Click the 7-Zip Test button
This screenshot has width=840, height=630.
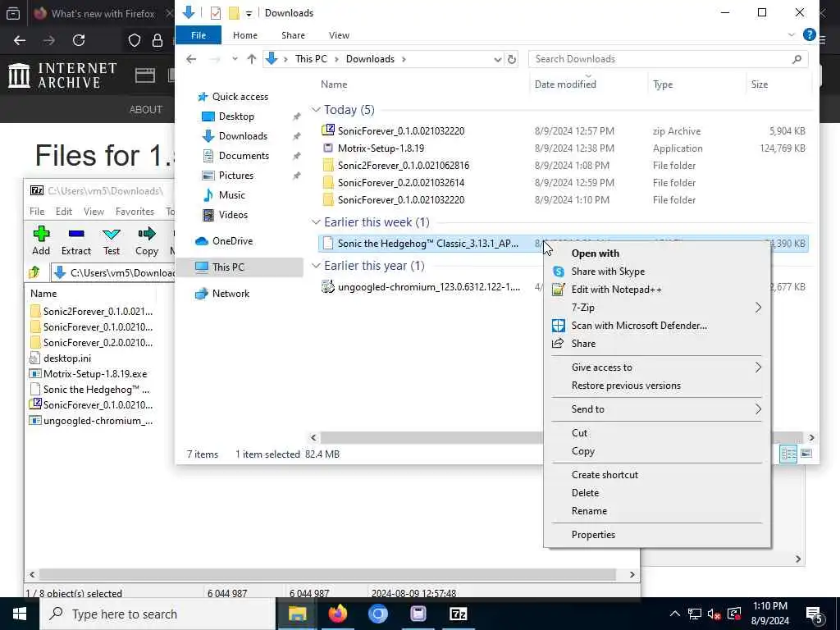(112, 240)
